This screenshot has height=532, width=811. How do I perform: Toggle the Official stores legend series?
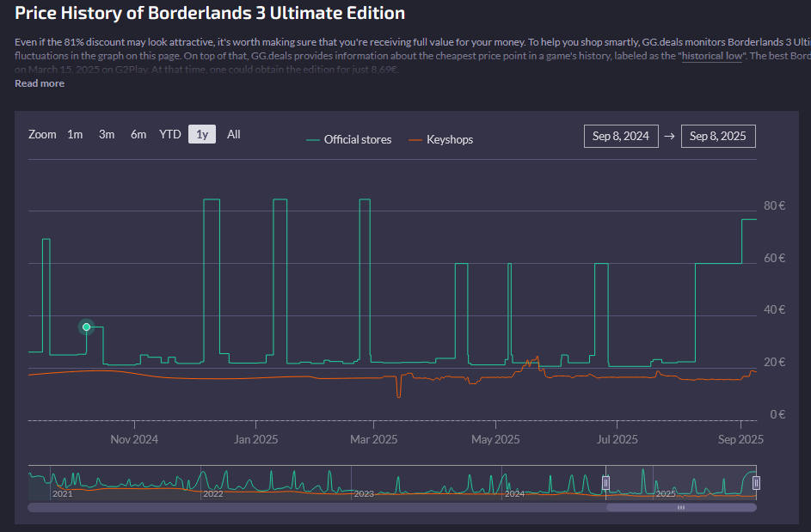[x=349, y=139]
